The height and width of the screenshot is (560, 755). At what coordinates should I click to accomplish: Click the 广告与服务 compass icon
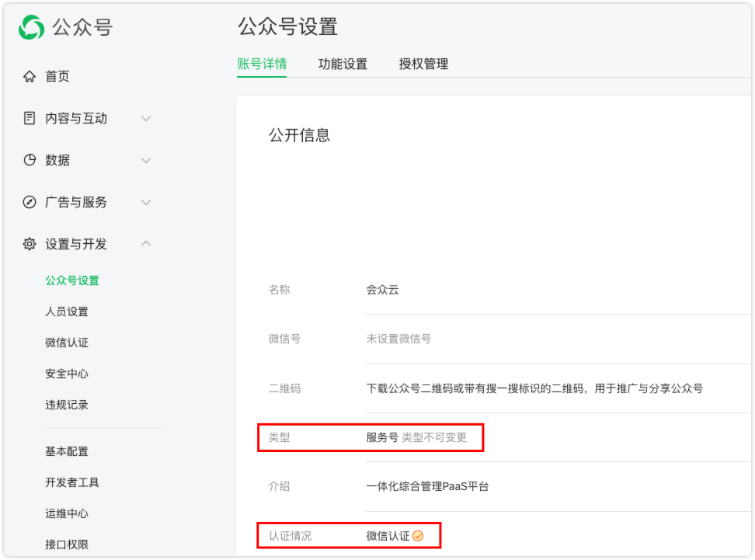[x=30, y=202]
